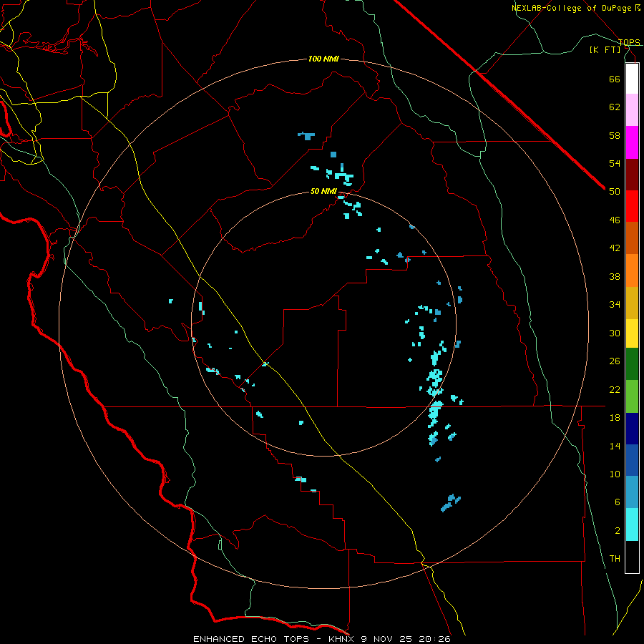Click the light blue 6-10 kft swatch
The width and height of the screenshot is (644, 644).
632,492
